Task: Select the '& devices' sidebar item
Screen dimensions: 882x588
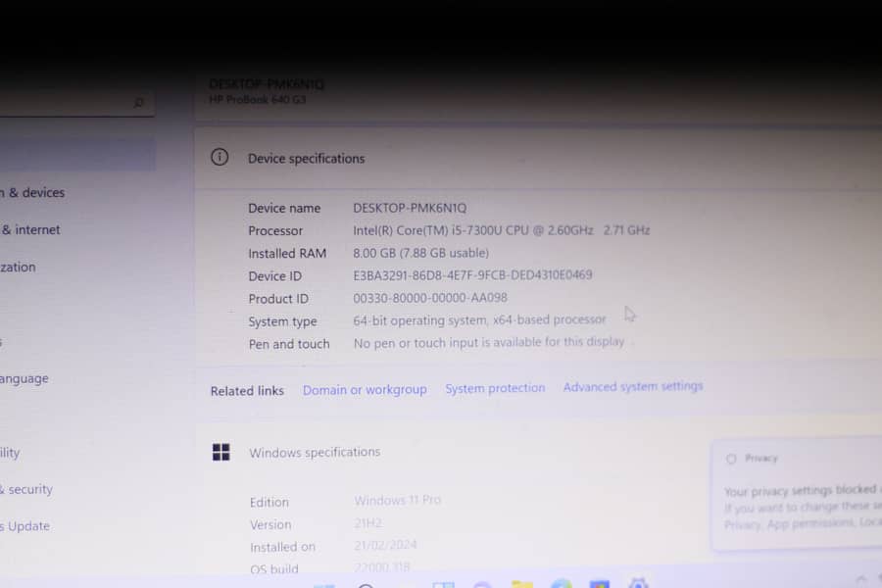Action: click(x=34, y=193)
